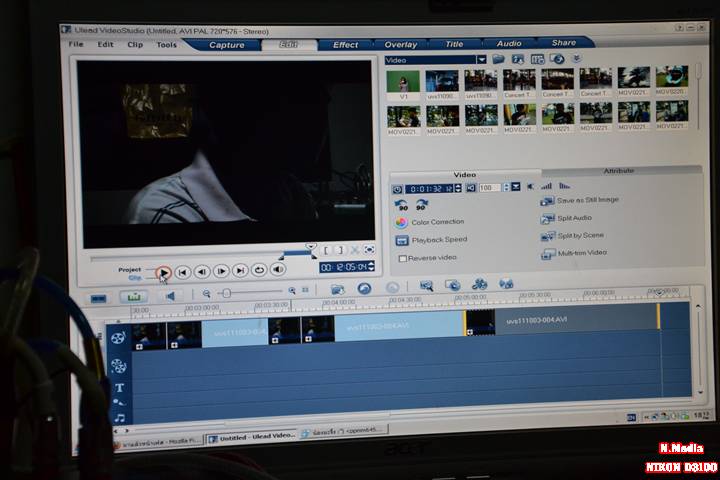
Task: Open the Tools menu
Action: click(166, 45)
